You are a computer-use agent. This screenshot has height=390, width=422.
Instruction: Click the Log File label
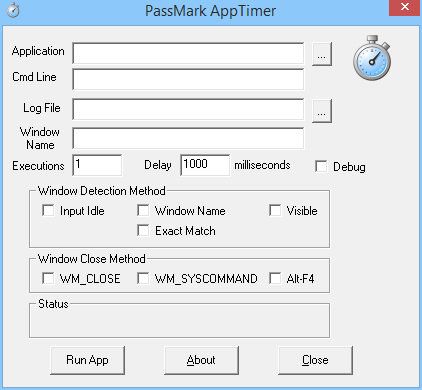coord(42,108)
